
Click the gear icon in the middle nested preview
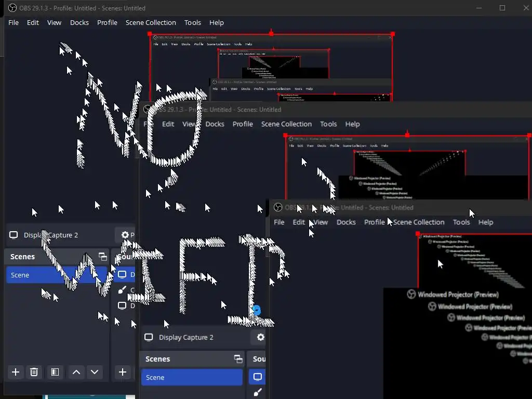(261, 337)
